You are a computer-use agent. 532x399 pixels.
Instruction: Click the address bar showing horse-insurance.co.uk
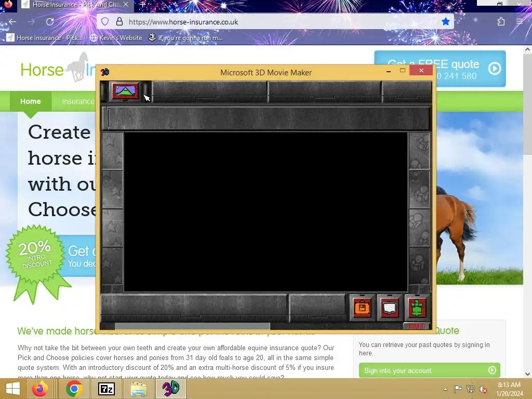click(275, 22)
